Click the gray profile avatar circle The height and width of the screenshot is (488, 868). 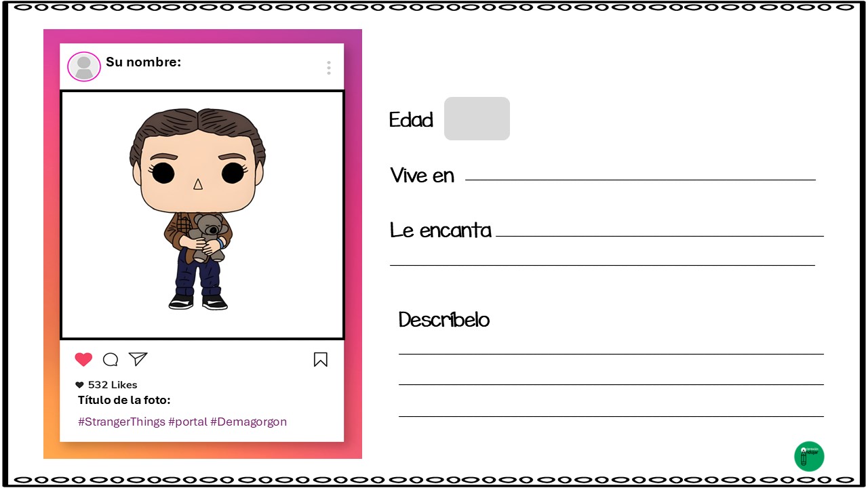(84, 66)
